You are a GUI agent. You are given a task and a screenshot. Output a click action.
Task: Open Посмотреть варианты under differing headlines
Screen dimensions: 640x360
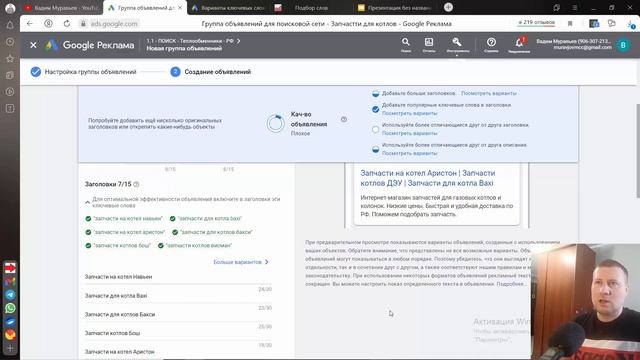click(409, 133)
